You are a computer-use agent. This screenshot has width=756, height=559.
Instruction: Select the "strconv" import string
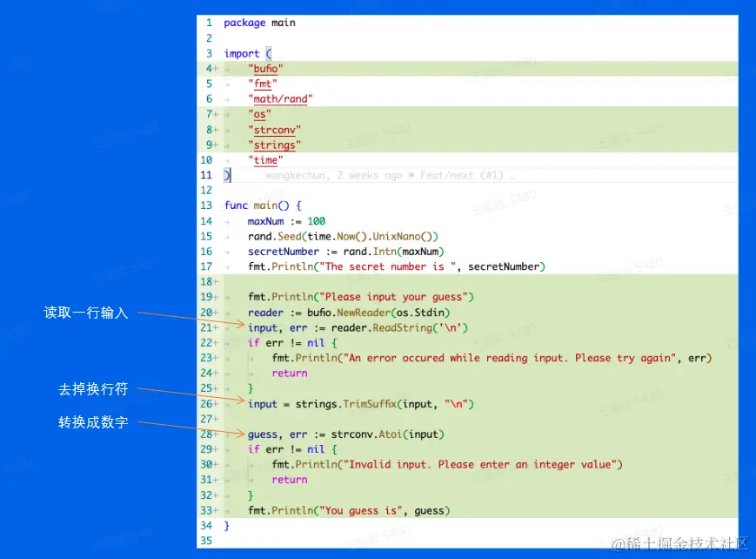click(x=275, y=130)
